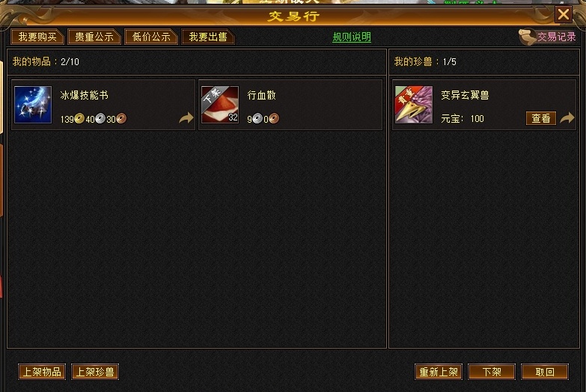Click the 上架珍兽 button
Screen dimensions: 586x392
click(95, 372)
